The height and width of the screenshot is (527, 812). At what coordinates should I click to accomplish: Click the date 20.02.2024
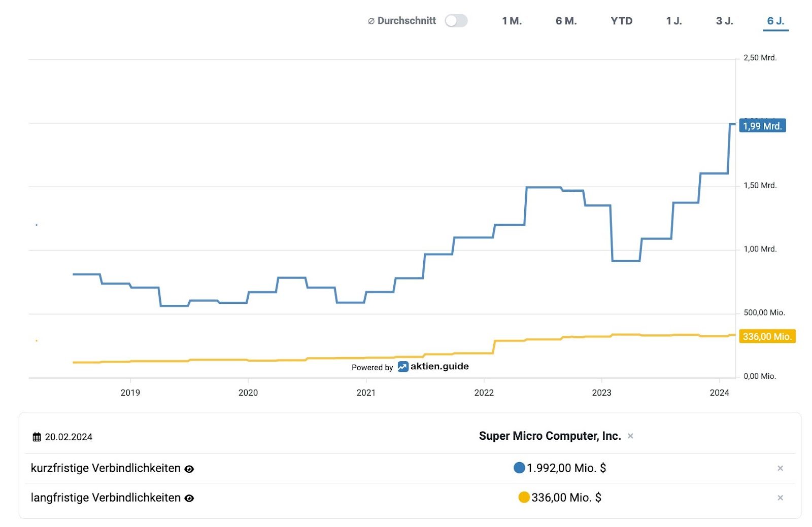click(69, 437)
